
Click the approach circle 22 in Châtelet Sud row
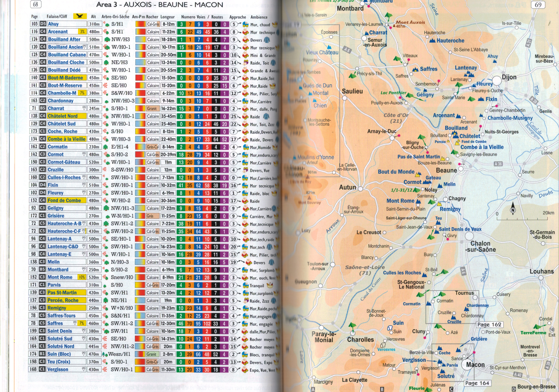click(234, 124)
